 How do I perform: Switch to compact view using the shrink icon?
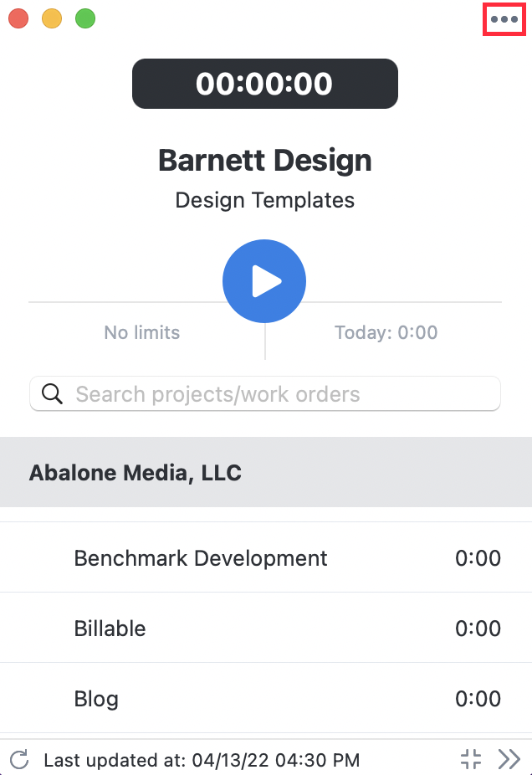[x=471, y=759]
